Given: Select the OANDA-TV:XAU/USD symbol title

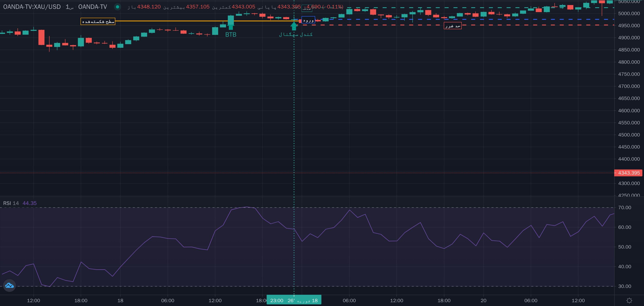Looking at the screenshot, I should tap(32, 7).
